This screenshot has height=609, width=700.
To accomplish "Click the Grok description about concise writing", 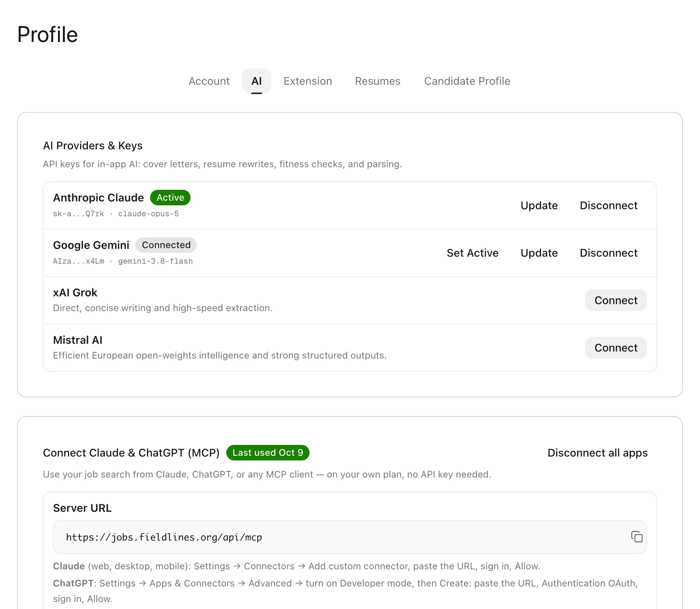I will pos(163,308).
